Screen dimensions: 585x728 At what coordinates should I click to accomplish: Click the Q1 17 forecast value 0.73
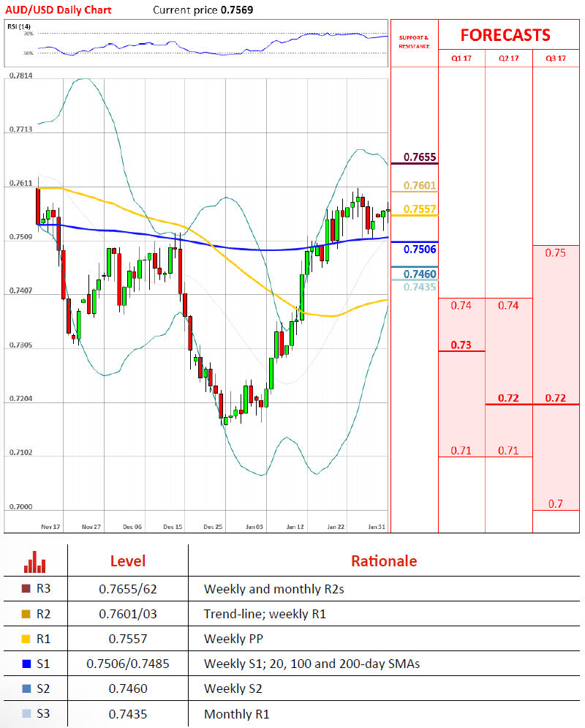pyautogui.click(x=461, y=345)
